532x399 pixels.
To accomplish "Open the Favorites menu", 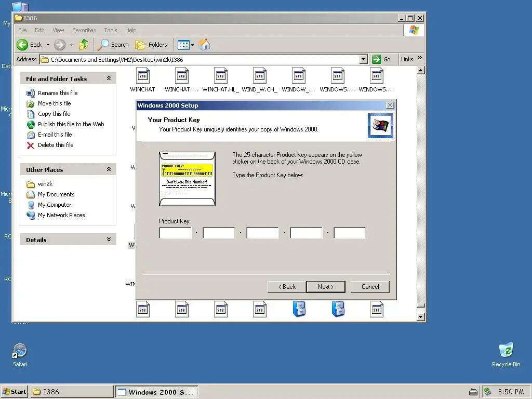I will 84,30.
